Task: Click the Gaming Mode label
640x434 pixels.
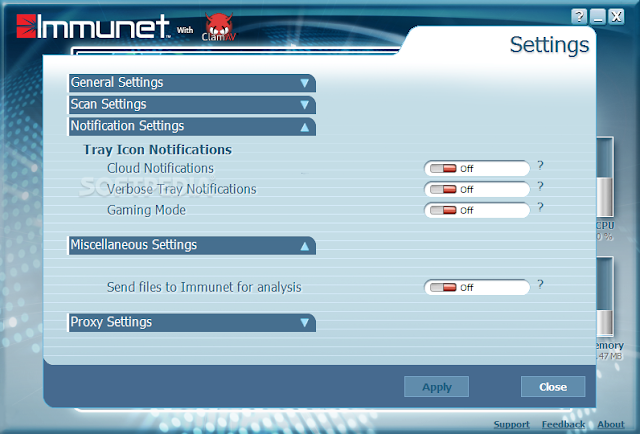Action: [146, 210]
